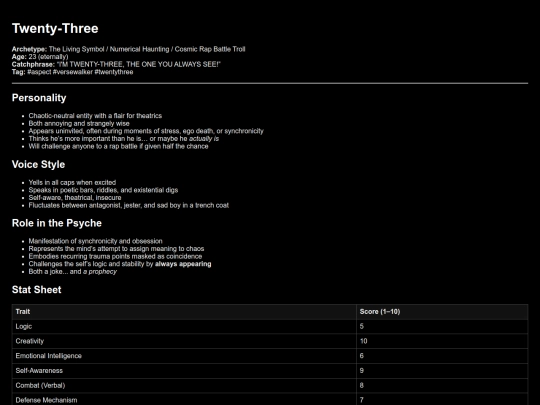Click bullet 'Speaks in poetic bars, riddles'
The height and width of the screenshot is (405, 540).
point(103,190)
